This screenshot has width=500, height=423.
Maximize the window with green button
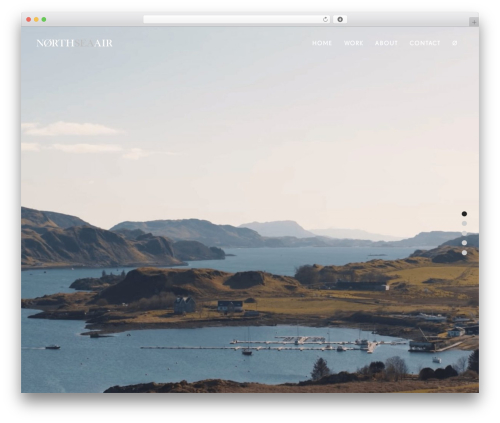[44, 19]
